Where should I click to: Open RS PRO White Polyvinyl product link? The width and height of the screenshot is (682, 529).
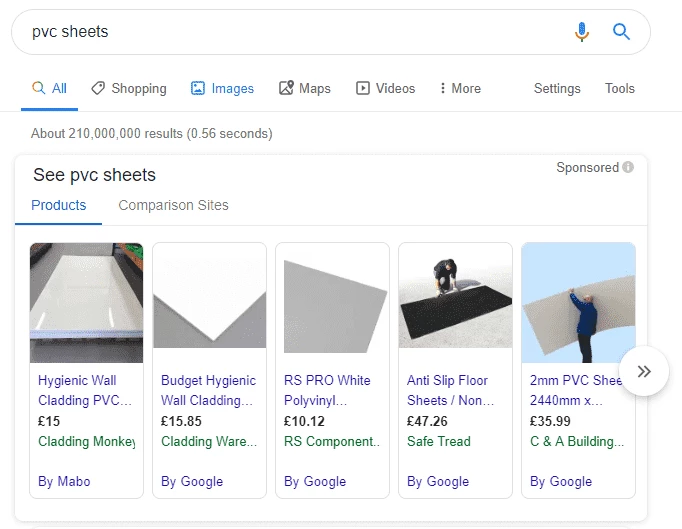point(327,390)
